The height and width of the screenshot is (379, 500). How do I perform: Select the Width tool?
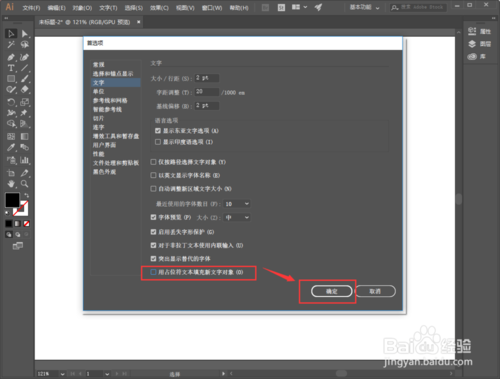(x=11, y=113)
